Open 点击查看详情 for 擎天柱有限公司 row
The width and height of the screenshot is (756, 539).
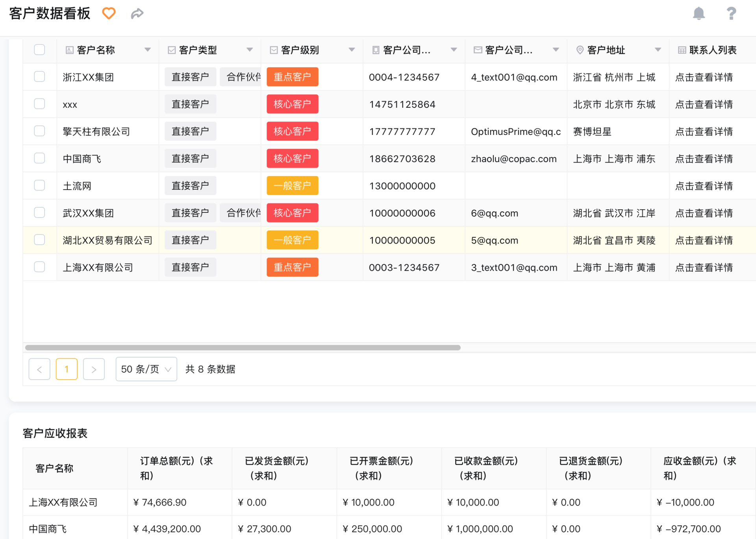click(x=704, y=132)
